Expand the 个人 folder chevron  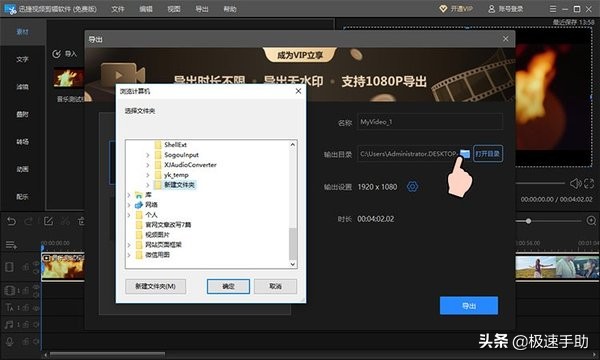[129, 215]
